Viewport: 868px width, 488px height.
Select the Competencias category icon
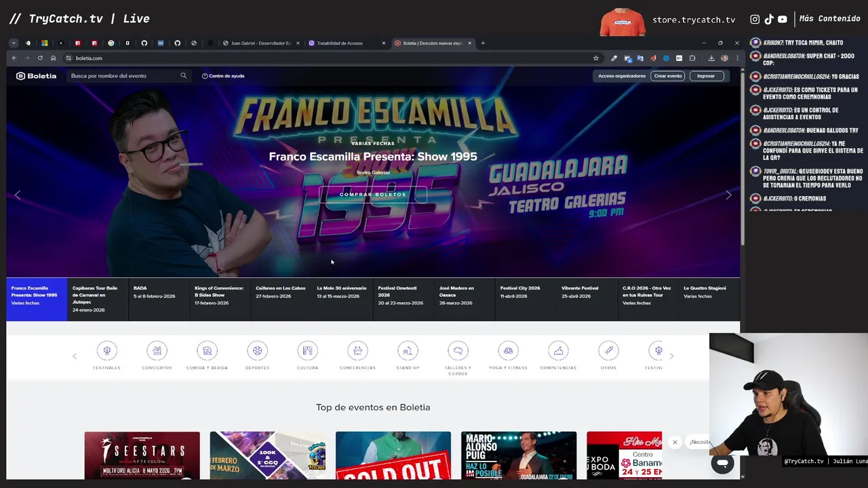(x=558, y=350)
